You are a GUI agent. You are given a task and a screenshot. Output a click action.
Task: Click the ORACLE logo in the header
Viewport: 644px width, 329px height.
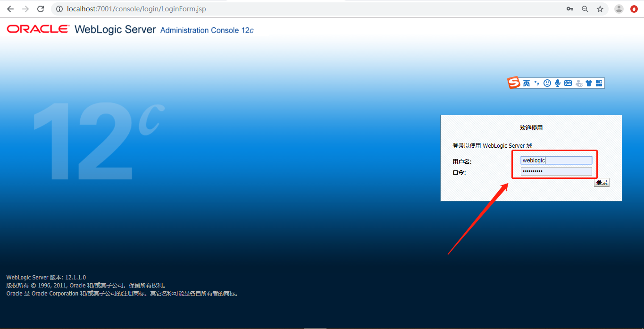click(38, 29)
